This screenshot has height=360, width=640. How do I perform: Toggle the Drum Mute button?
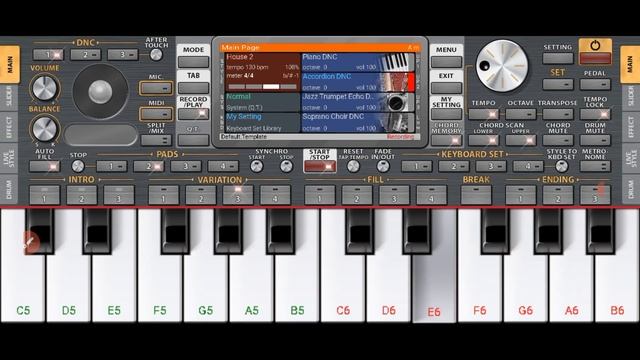(595, 140)
